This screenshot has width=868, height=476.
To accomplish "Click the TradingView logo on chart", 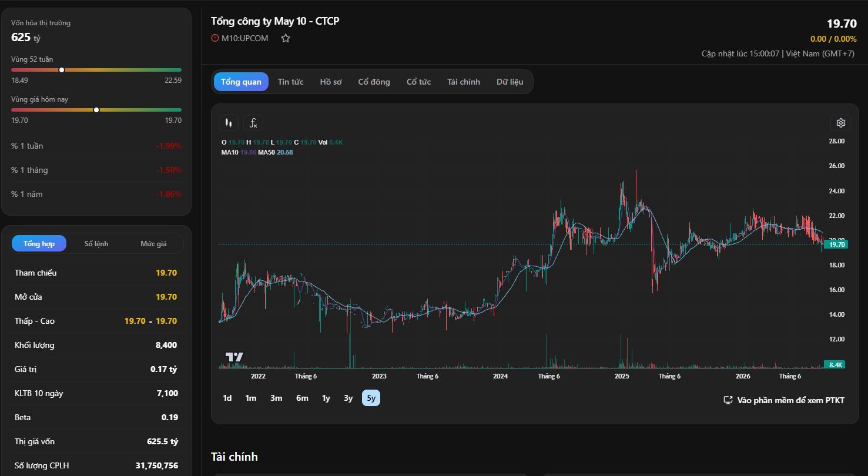I will pos(234,357).
